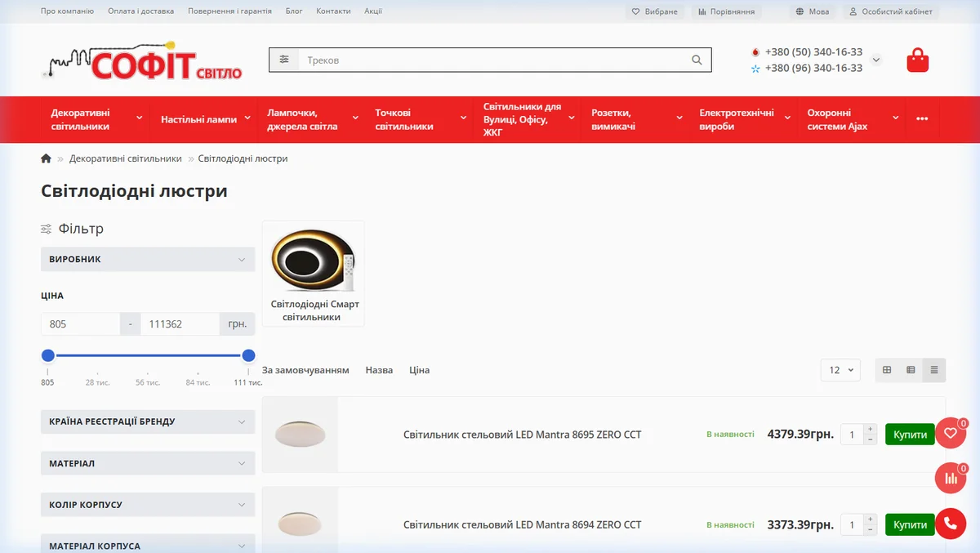The height and width of the screenshot is (553, 980).
Task: Click the floating red phone callback button
Action: [951, 523]
